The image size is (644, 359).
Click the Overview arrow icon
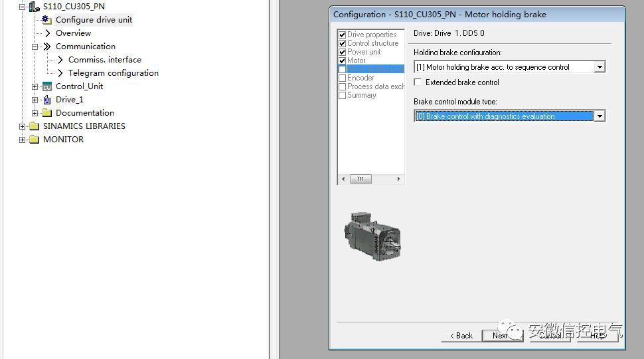(x=48, y=33)
